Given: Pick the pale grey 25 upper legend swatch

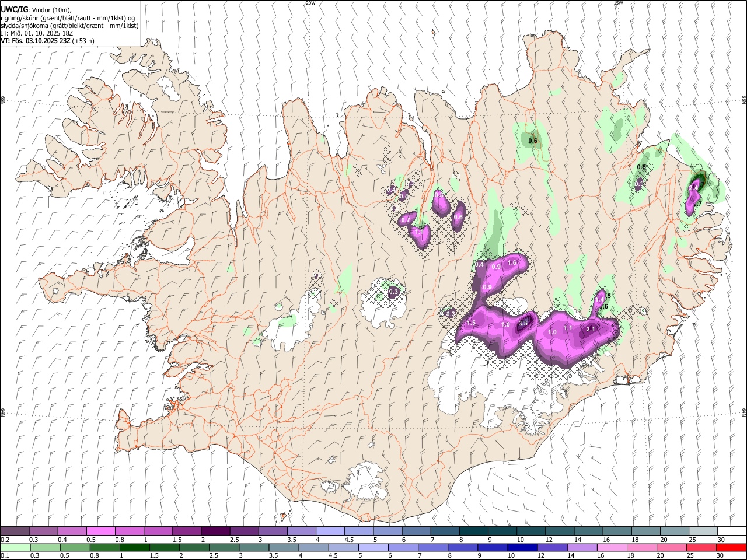Looking at the screenshot, I should click(x=703, y=531).
